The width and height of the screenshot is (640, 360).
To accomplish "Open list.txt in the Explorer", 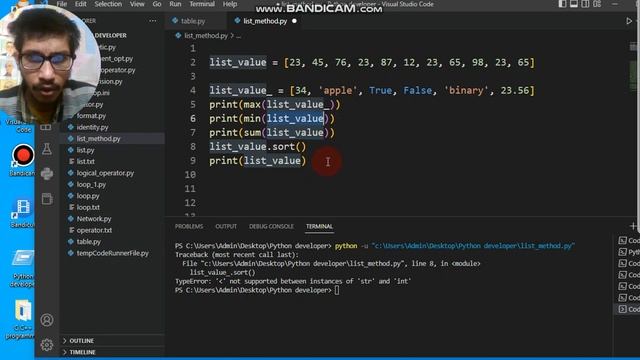I will pyautogui.click(x=86, y=162).
